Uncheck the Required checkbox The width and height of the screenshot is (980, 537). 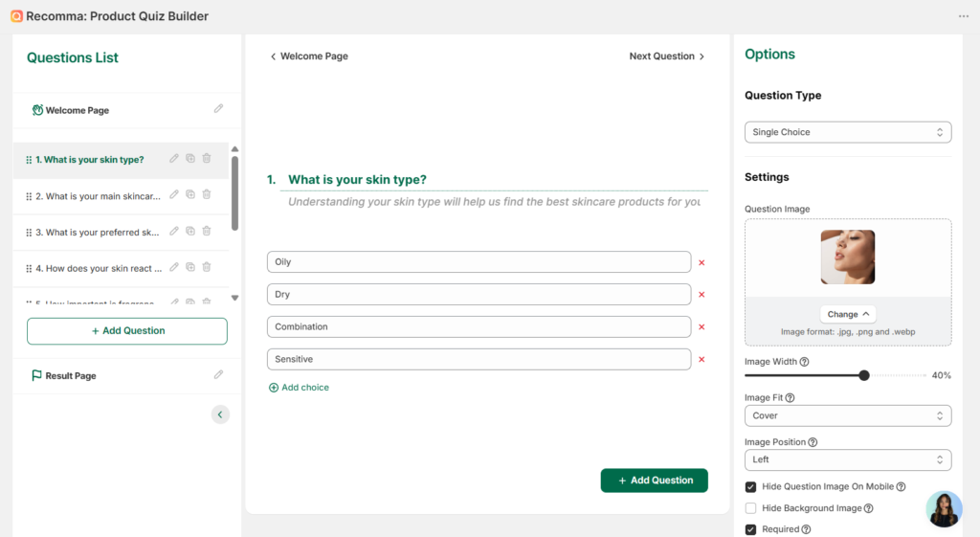(751, 529)
